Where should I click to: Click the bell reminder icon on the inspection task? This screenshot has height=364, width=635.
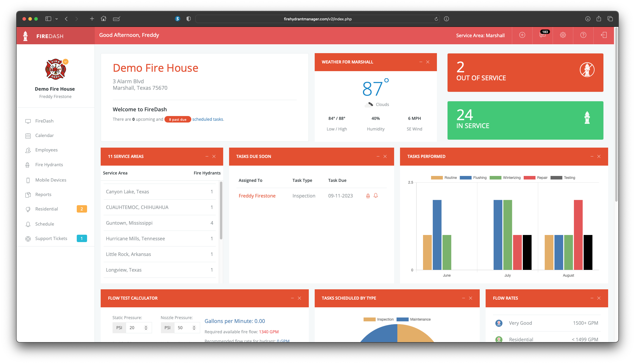[376, 195]
